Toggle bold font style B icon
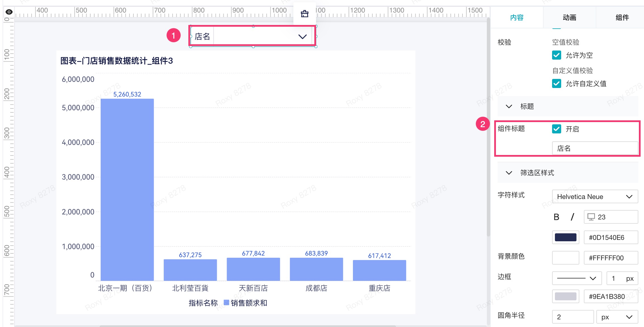 tap(556, 217)
